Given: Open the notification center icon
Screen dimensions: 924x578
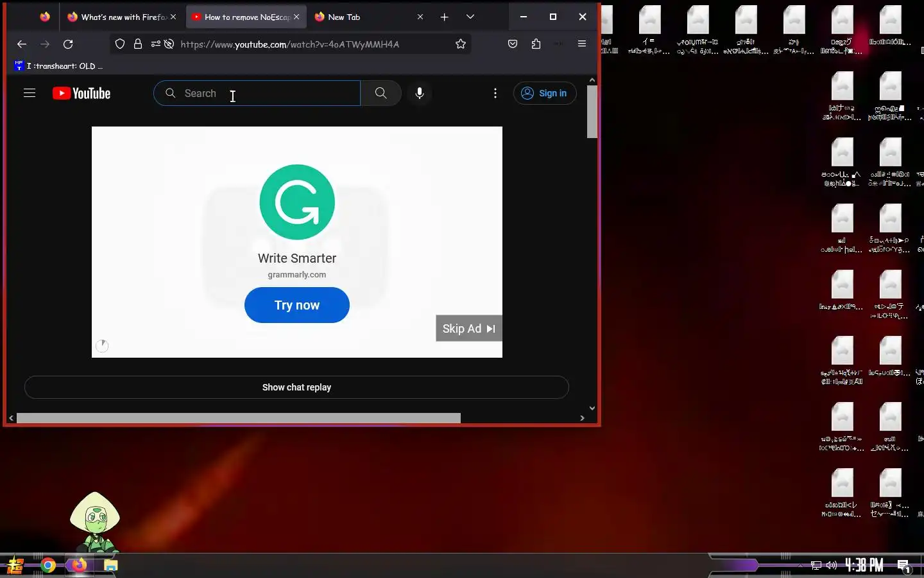Looking at the screenshot, I should pyautogui.click(x=903, y=566).
